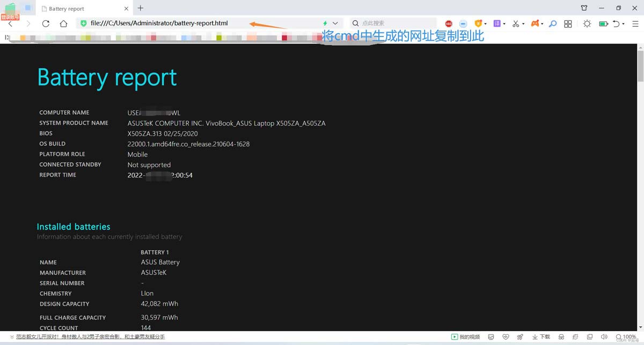The image size is (644, 345).
Task: Click the purple translate extension icon
Action: [497, 24]
